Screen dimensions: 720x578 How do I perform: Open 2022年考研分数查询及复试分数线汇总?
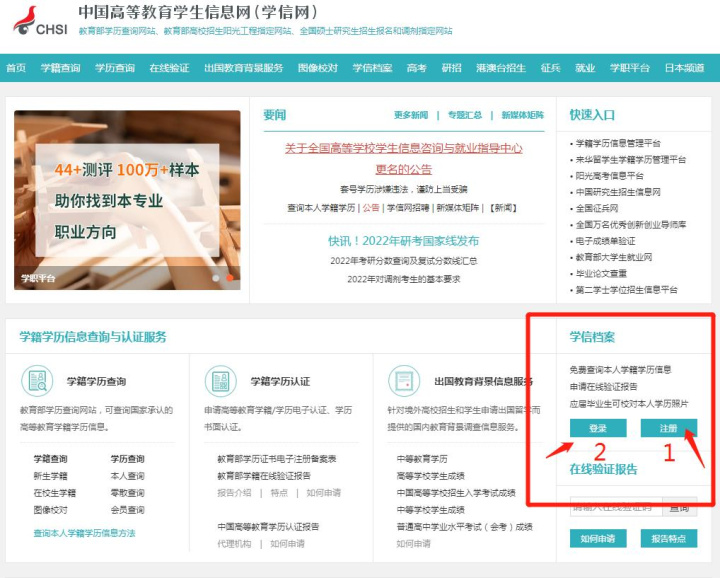click(x=404, y=261)
